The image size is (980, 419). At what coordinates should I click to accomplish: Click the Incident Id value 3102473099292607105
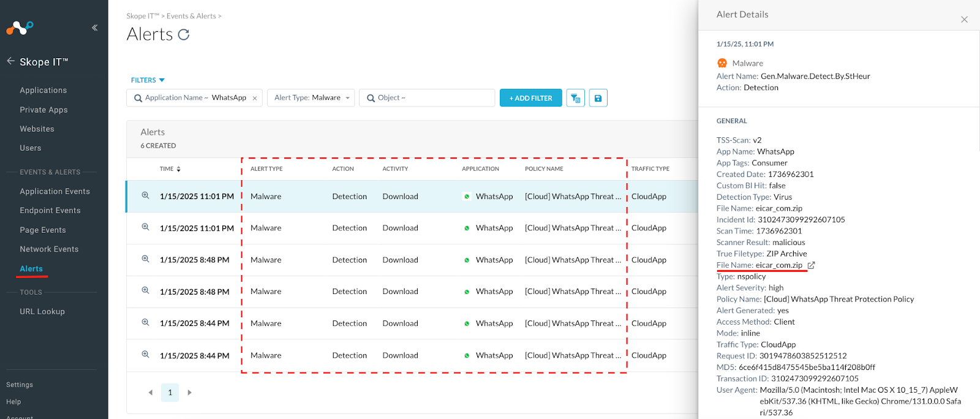[801, 219]
